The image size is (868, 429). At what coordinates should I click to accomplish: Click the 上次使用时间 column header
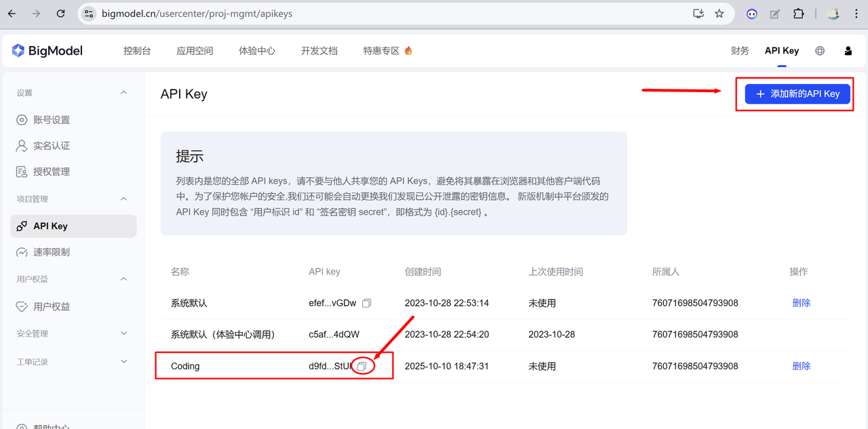point(556,272)
